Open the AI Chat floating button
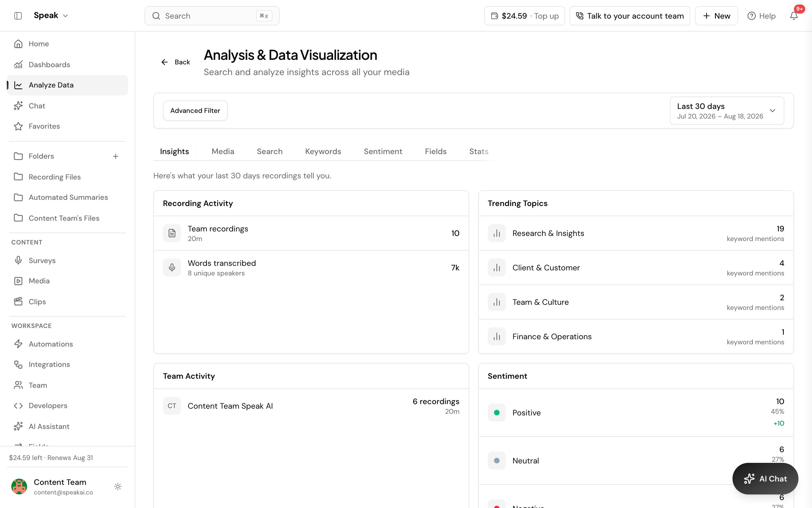812x508 pixels. tap(765, 479)
